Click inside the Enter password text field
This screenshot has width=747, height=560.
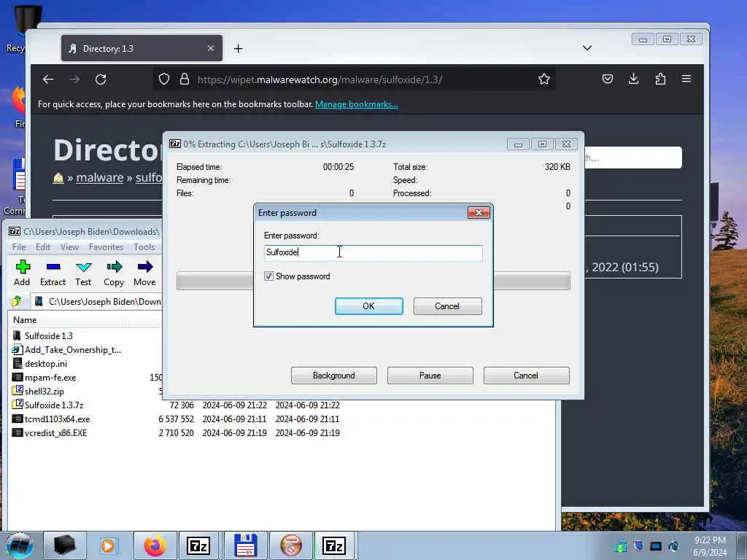coord(373,252)
